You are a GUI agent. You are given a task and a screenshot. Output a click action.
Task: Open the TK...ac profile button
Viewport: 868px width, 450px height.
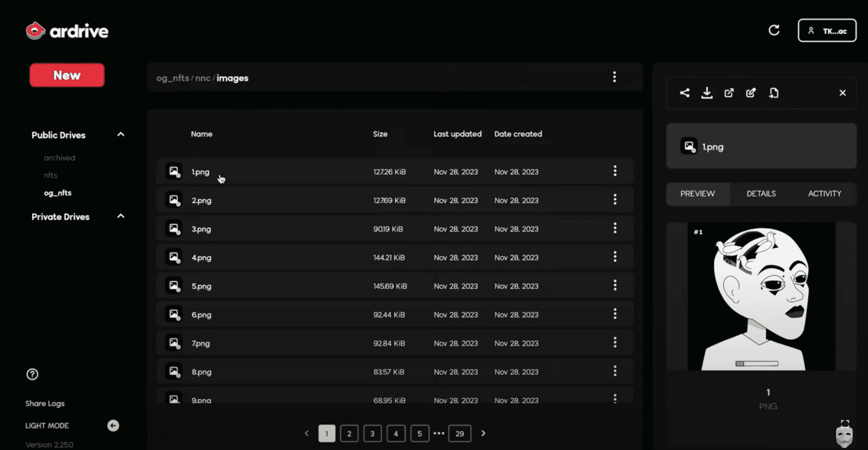tap(827, 30)
